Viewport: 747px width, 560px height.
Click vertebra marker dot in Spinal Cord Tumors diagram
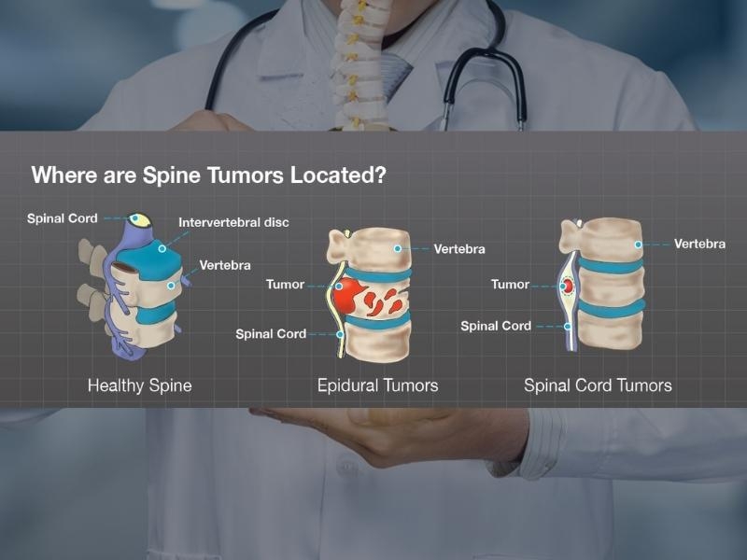[x=638, y=245]
